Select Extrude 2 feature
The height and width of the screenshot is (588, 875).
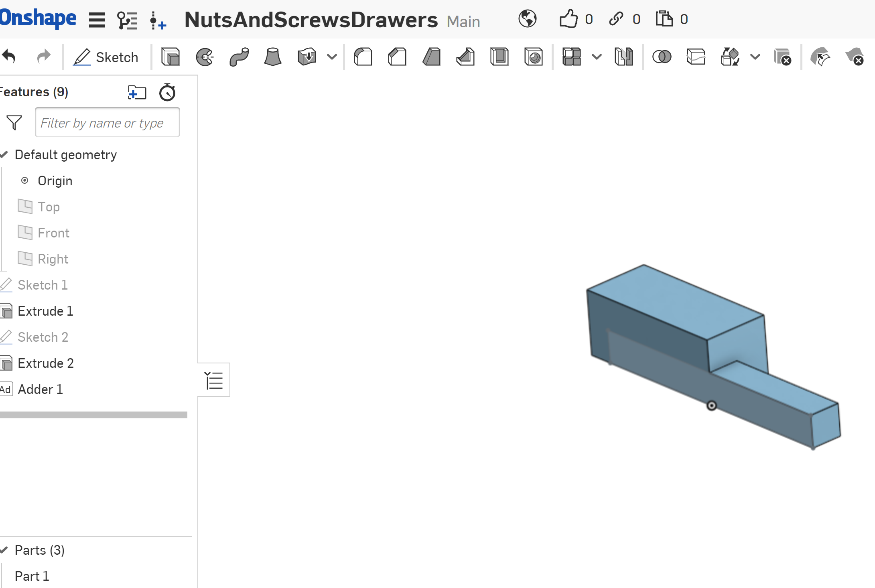click(x=46, y=363)
